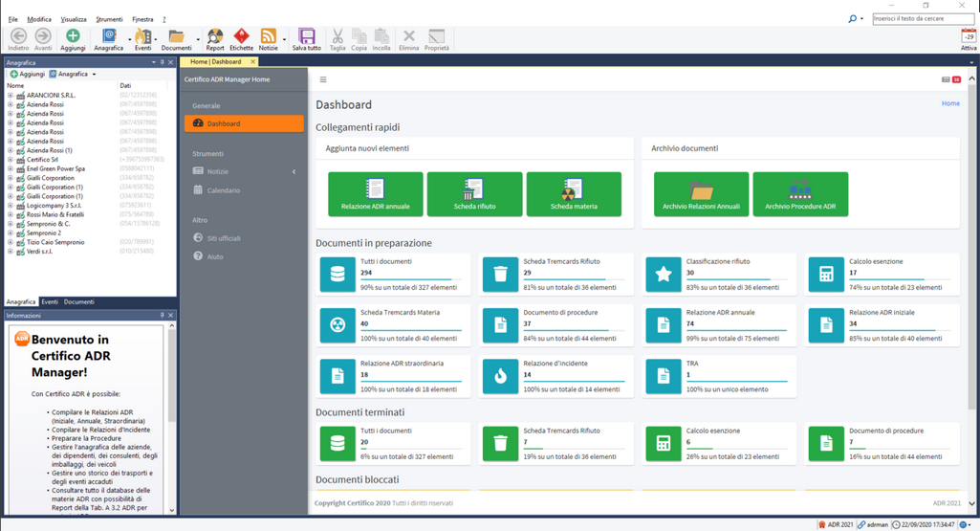
Task: Pin the Anagrafica panel with pushpin
Action: (163, 62)
